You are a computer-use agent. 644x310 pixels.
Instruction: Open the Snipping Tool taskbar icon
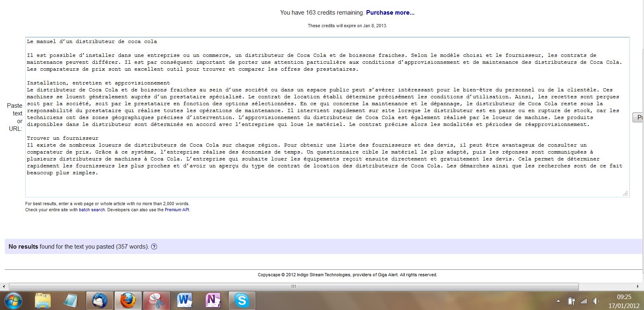(156, 301)
